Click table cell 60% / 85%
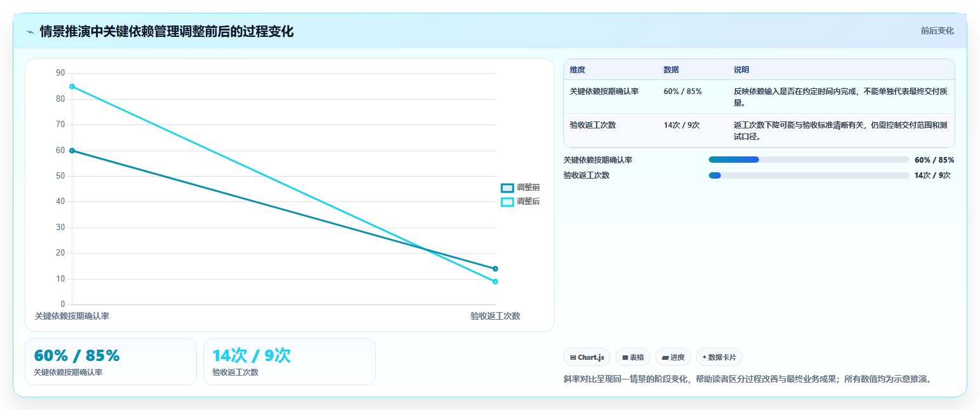Screen dimensions: 980x410 point(683,92)
